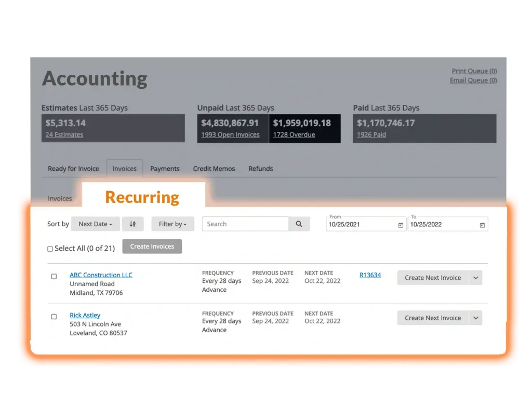Click the $1,959,019.18 overdue amount
The image size is (532, 394).
[302, 123]
